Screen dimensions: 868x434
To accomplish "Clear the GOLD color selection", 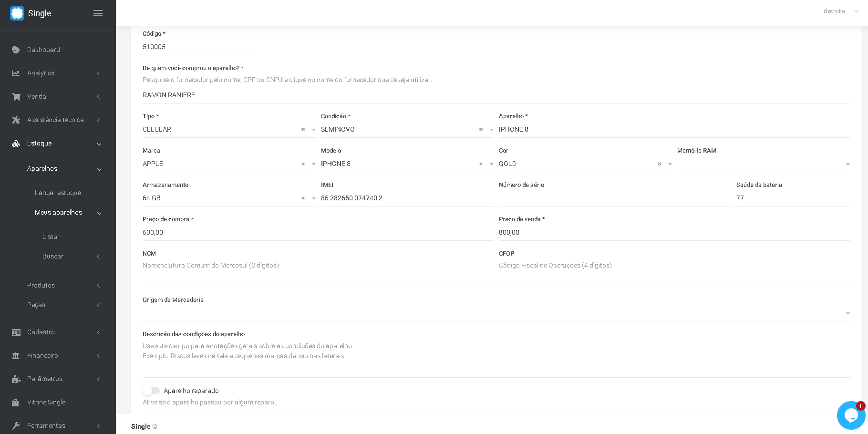I will pos(659,164).
